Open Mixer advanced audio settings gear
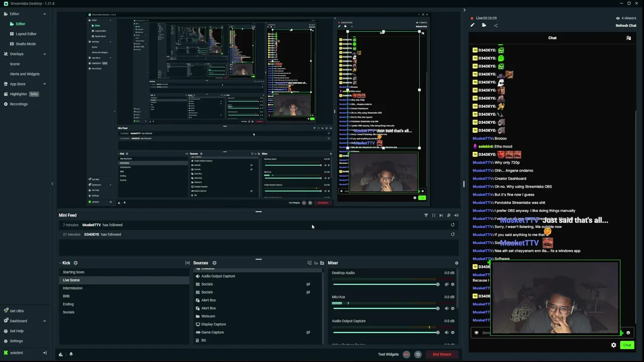 tap(456, 263)
